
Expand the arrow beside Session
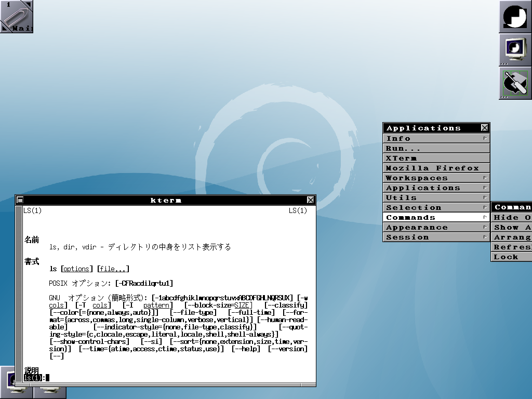click(485, 236)
